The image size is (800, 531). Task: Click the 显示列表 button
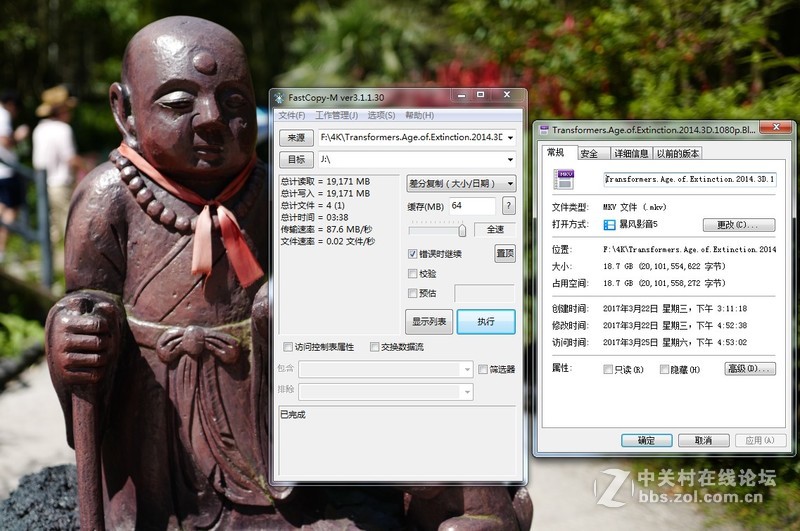click(x=429, y=322)
